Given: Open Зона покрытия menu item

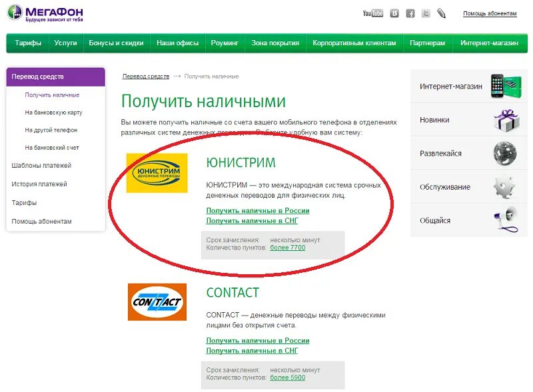Looking at the screenshot, I should [275, 43].
